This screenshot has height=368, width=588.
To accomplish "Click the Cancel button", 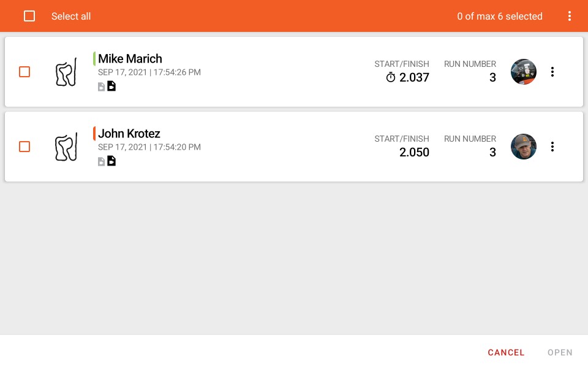I will [506, 352].
